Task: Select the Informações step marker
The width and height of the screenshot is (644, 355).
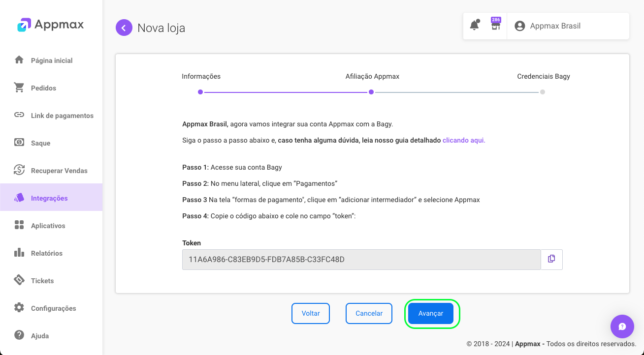Action: tap(200, 91)
